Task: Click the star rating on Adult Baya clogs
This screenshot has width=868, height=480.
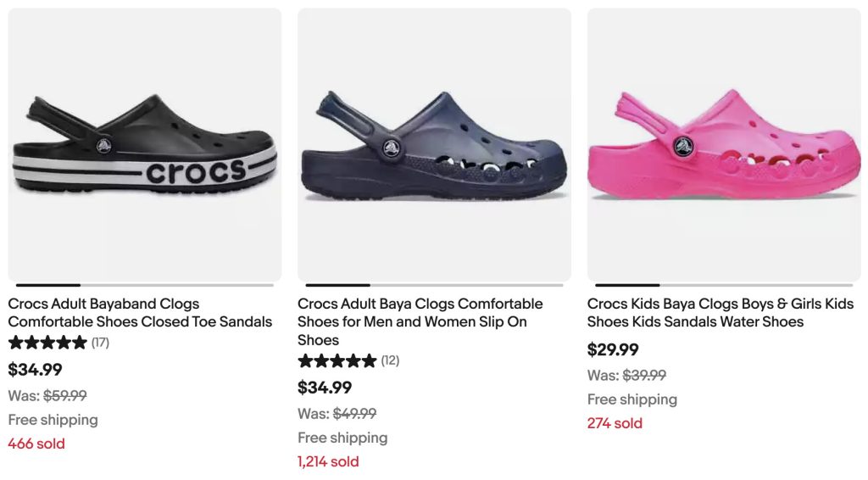Action: [337, 360]
